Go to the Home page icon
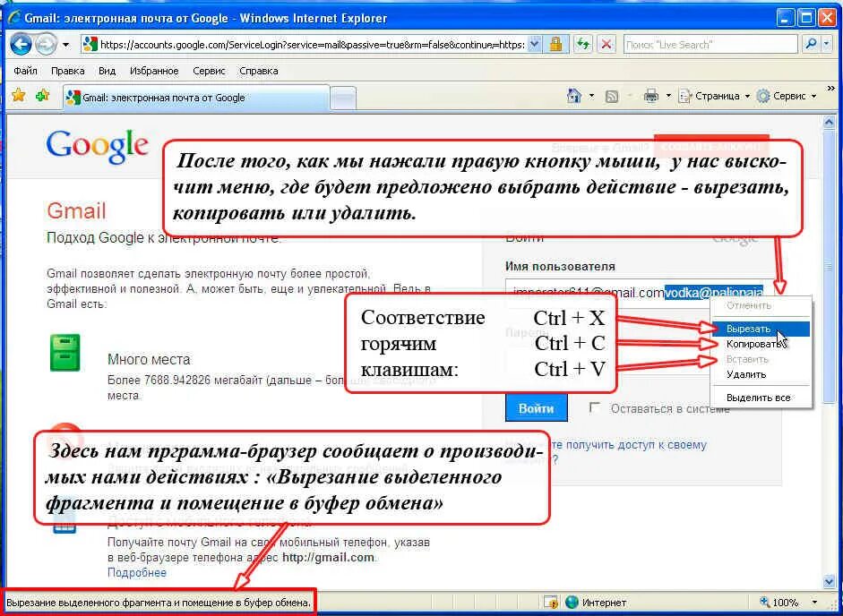The width and height of the screenshot is (843, 616). pos(574,96)
